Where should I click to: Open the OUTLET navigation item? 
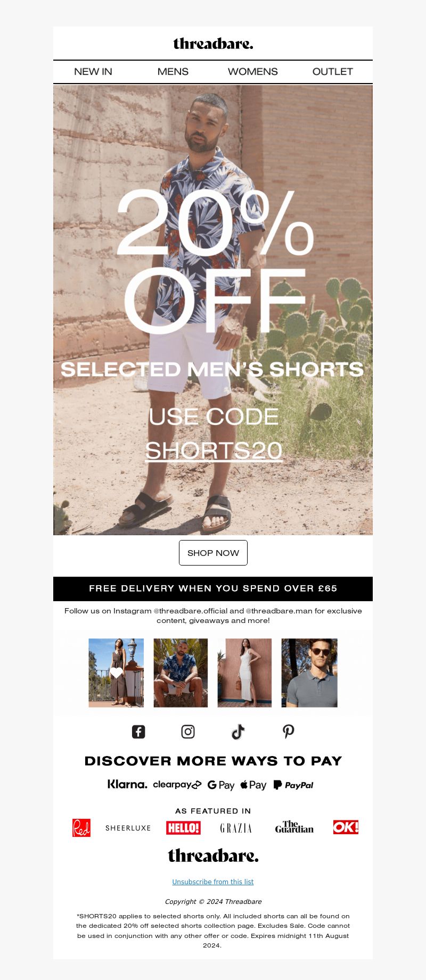click(333, 71)
